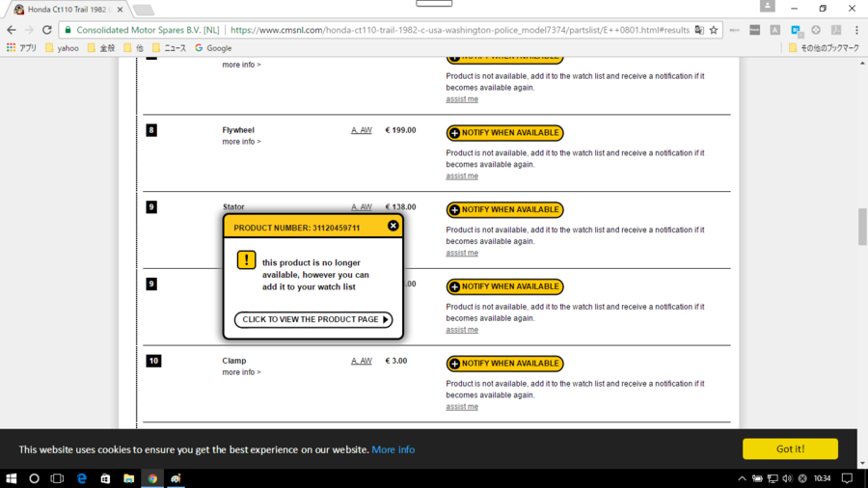Close the product number popup

[393, 226]
